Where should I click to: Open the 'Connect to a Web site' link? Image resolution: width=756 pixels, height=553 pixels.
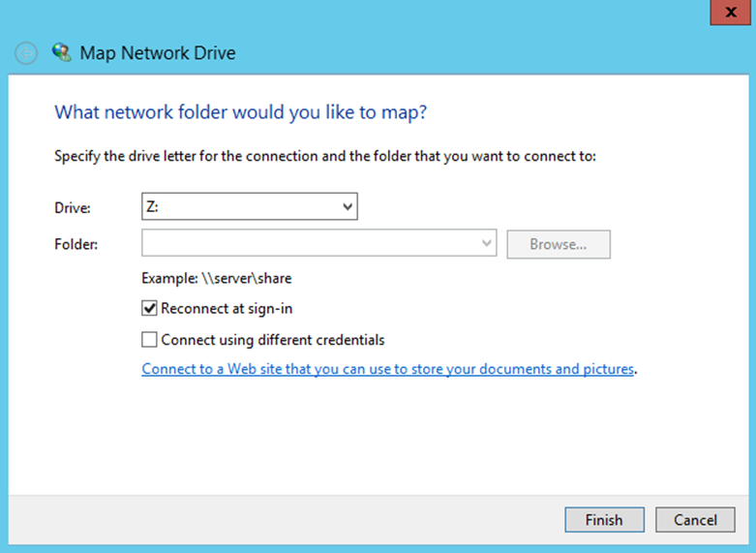(387, 369)
